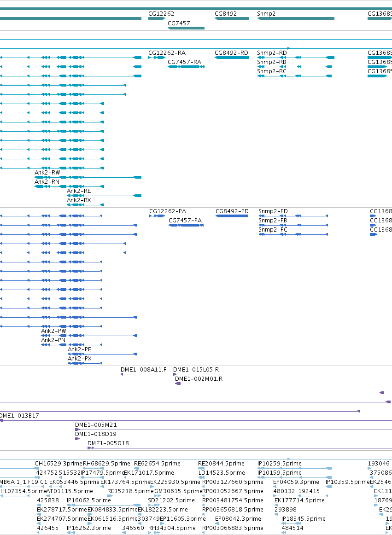The image size is (392, 535).
Task: Click the Ank2-RE transcript label
Action: pyautogui.click(x=79, y=191)
